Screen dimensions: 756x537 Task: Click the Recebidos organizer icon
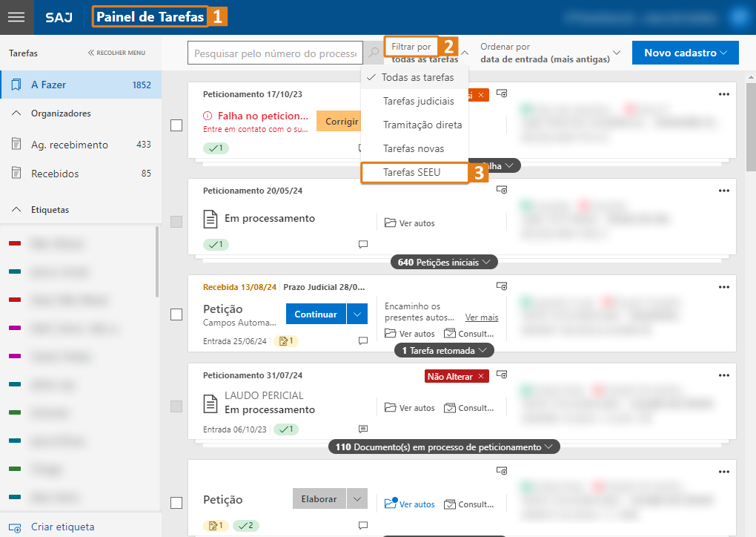pyautogui.click(x=16, y=174)
